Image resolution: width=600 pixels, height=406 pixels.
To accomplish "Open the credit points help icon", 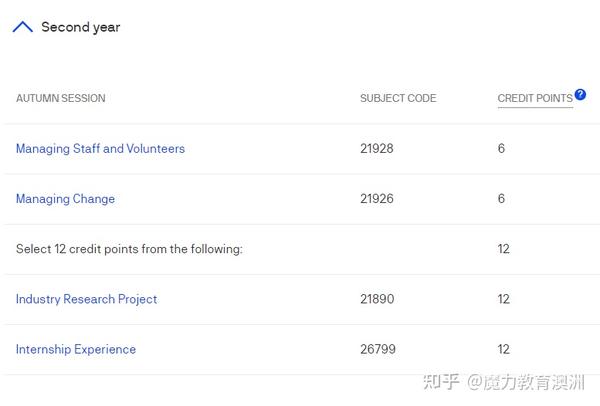I will (x=580, y=94).
